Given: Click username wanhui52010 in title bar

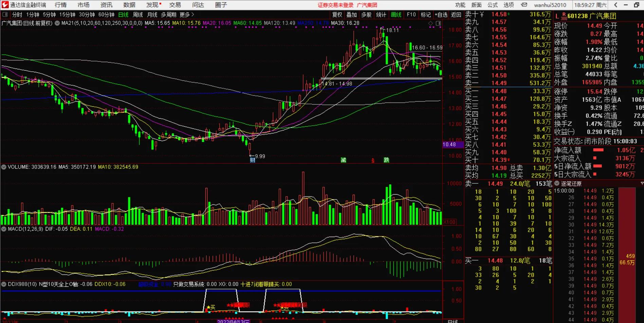Looking at the screenshot, I should pyautogui.click(x=550, y=5).
